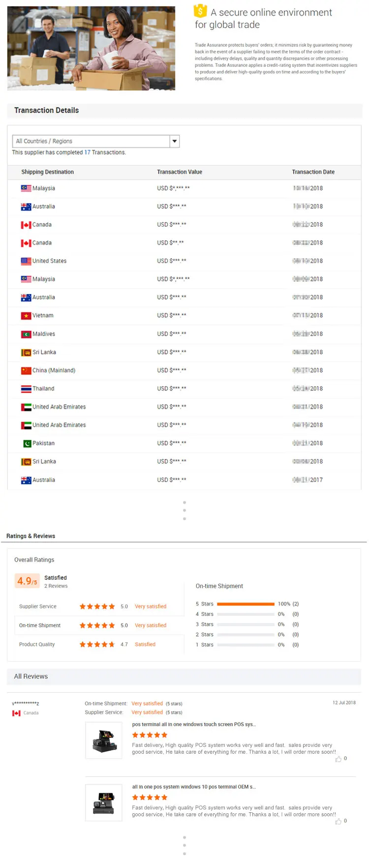Image resolution: width=369 pixels, height=868 pixels.
Task: Click the Product Quality star rating
Action: coord(97,644)
